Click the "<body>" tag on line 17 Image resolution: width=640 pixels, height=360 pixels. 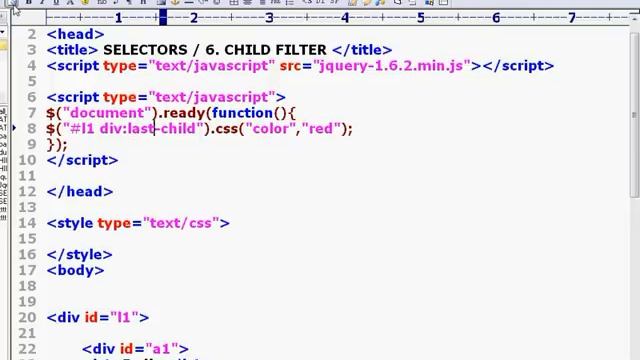[x=76, y=270]
